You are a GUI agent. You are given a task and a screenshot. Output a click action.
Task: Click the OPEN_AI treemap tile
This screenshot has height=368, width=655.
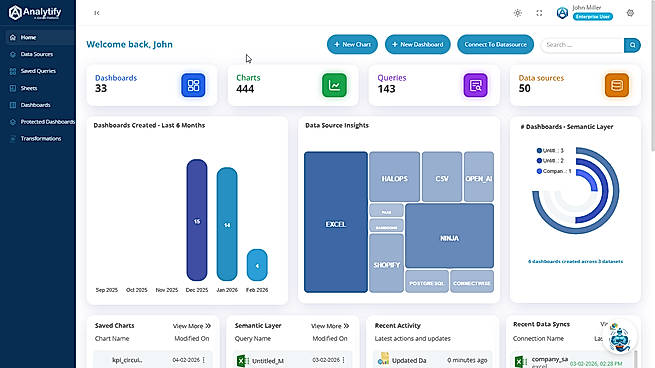[x=479, y=177]
